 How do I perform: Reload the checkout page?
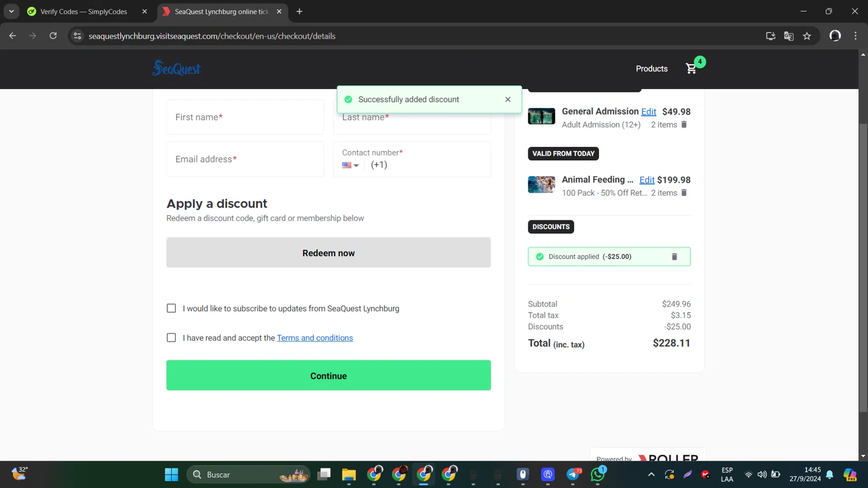click(53, 36)
